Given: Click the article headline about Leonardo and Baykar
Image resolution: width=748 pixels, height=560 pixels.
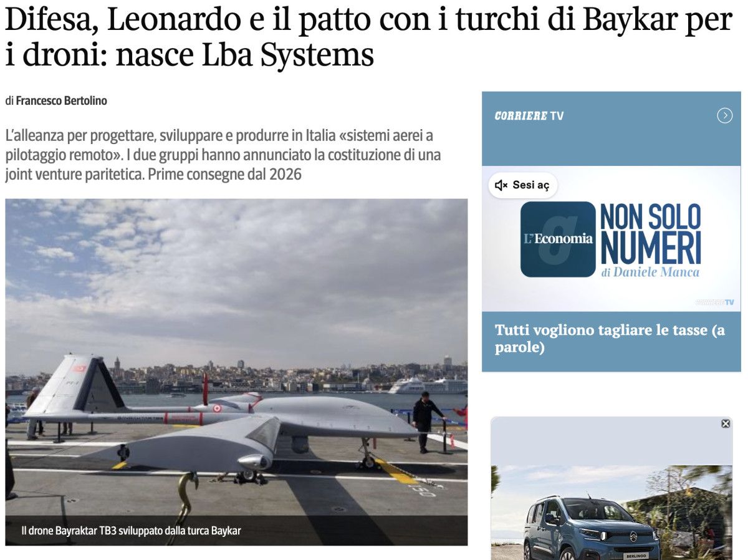Looking at the screenshot, I should pyautogui.click(x=368, y=38).
